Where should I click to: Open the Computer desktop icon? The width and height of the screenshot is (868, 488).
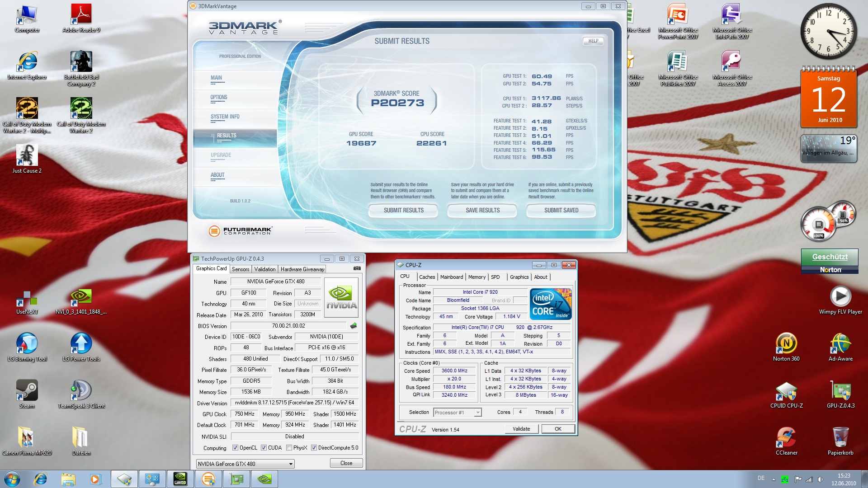coord(27,18)
